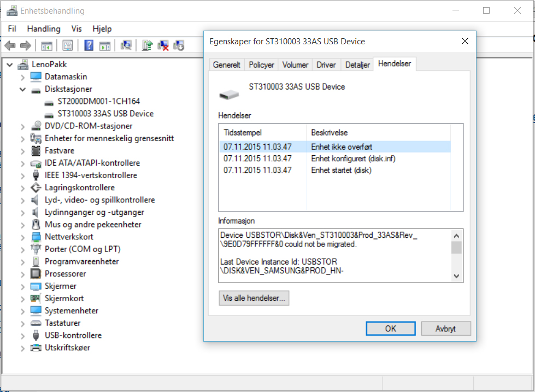Click the blue Help question mark icon
Screen dimensions: 535x392
point(89,45)
